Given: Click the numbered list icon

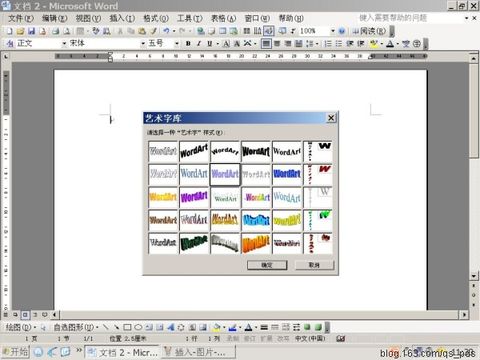Looking at the screenshot, I should 328,44.
